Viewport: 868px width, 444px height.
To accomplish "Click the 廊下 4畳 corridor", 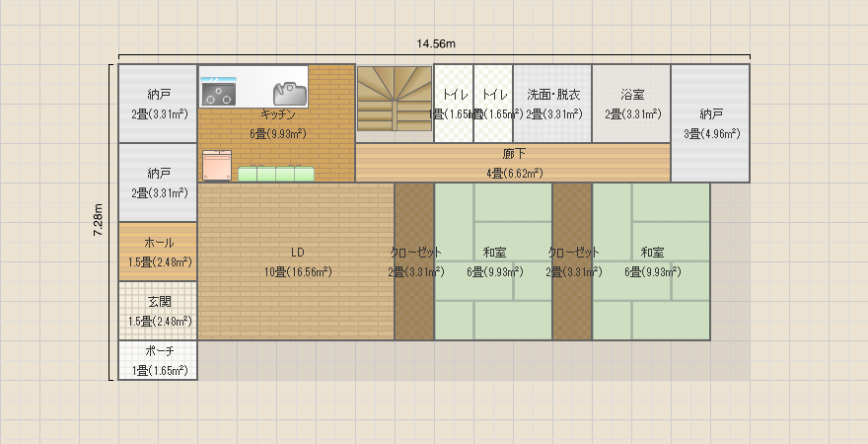I will coord(513,163).
